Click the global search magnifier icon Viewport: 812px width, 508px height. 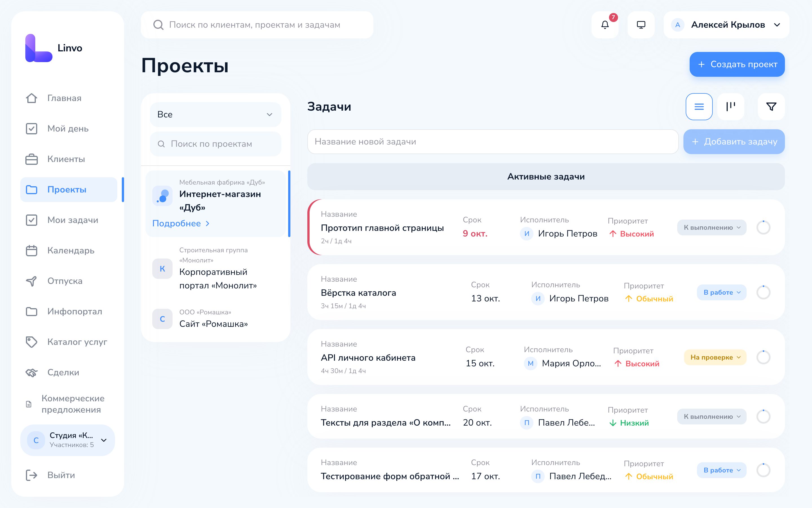(158, 25)
